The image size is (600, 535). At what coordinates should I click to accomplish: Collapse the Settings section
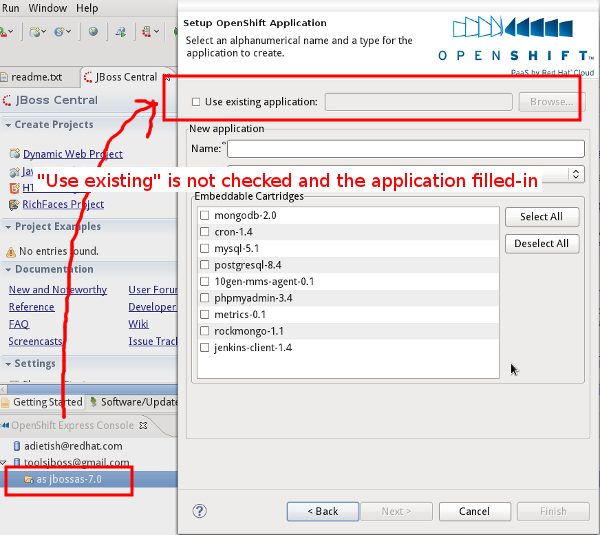coord(8,364)
